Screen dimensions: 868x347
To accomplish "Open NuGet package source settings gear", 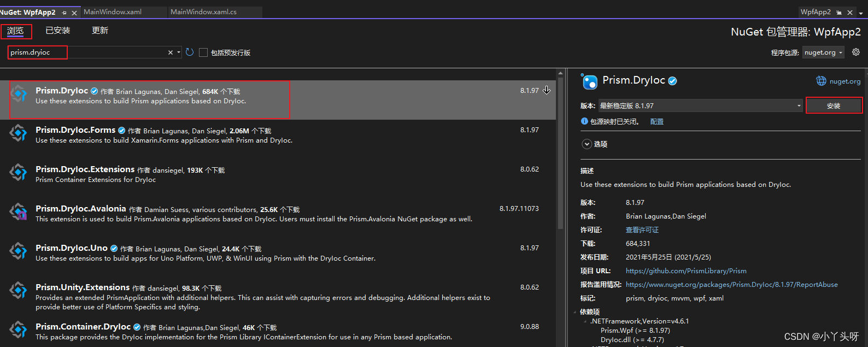I will [x=856, y=52].
